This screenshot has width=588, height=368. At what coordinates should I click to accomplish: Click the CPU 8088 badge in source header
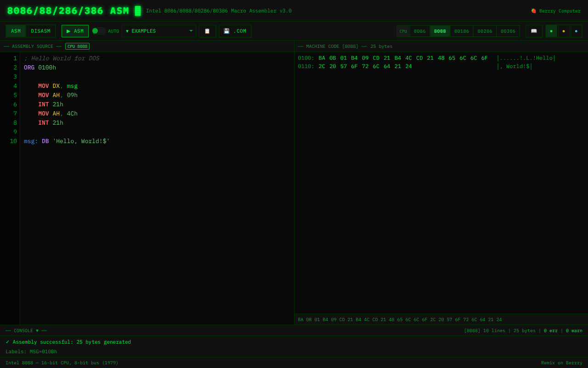pyautogui.click(x=77, y=46)
